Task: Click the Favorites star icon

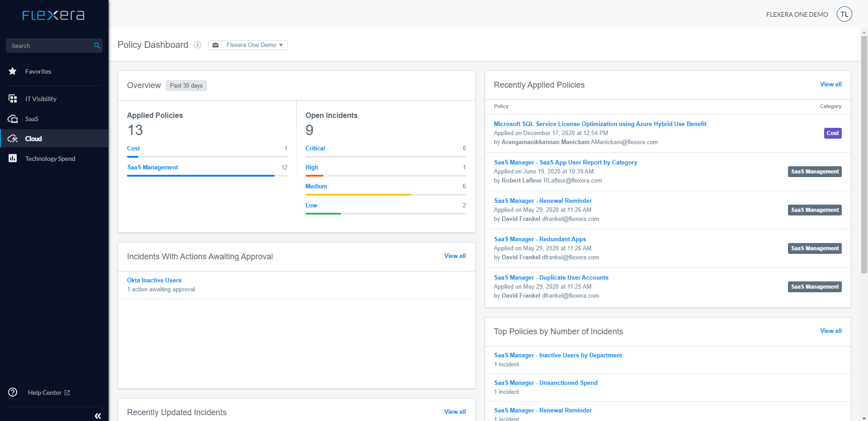Action: tap(13, 71)
